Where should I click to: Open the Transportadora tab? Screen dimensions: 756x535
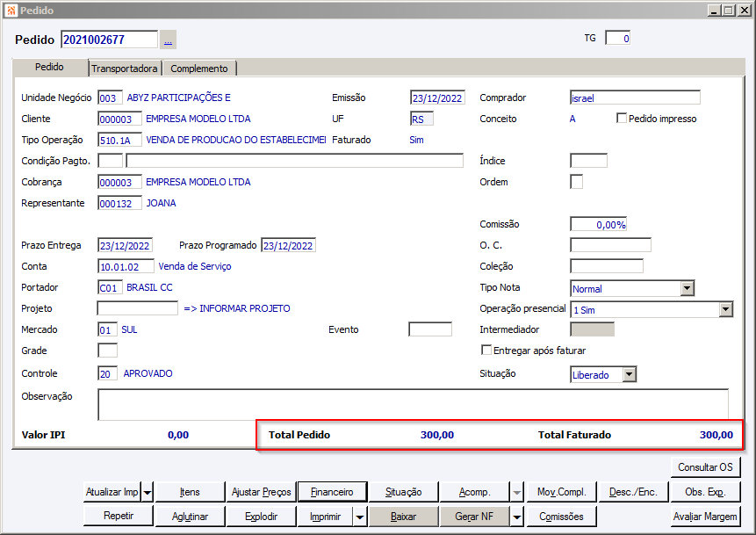pos(125,69)
